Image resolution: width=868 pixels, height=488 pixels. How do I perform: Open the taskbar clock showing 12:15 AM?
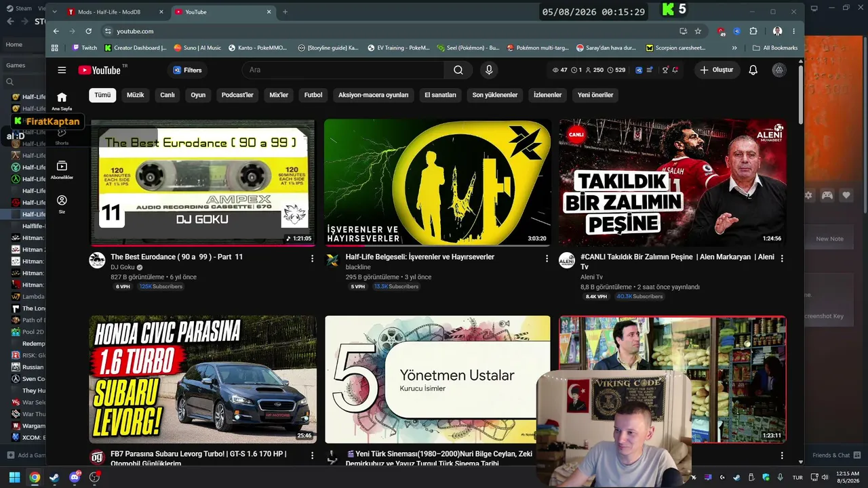coord(848,477)
